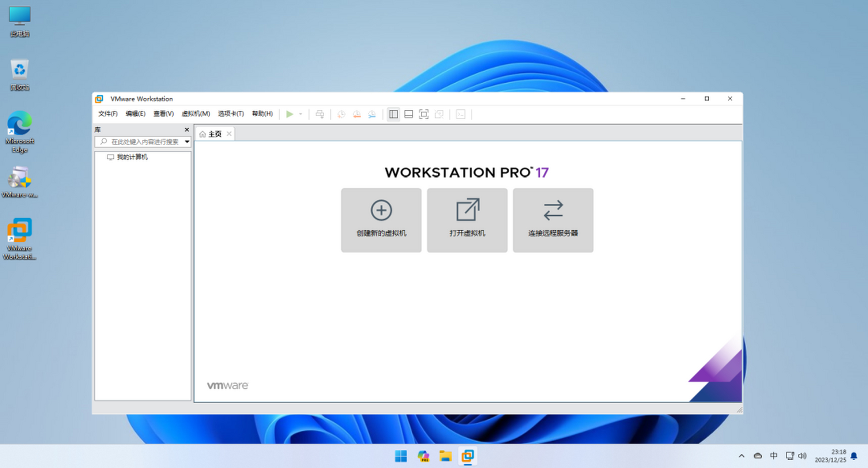Expand the library search filter dropdown arrow

point(186,142)
